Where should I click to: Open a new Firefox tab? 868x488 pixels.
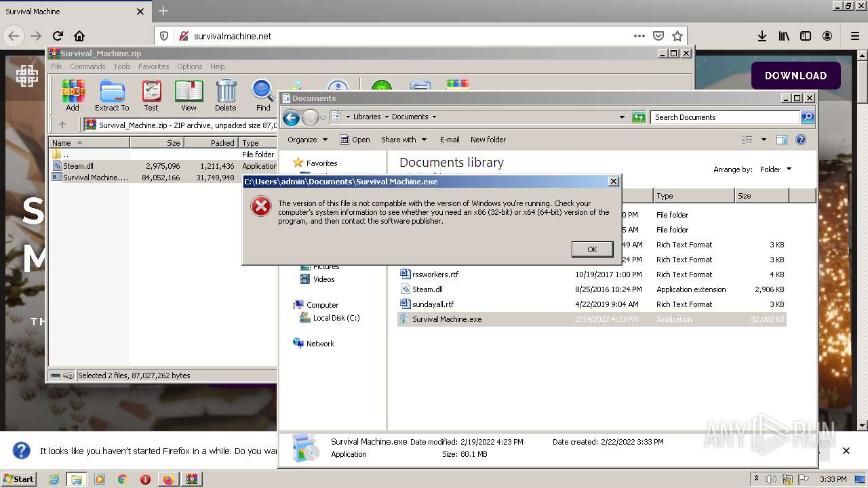click(x=163, y=12)
